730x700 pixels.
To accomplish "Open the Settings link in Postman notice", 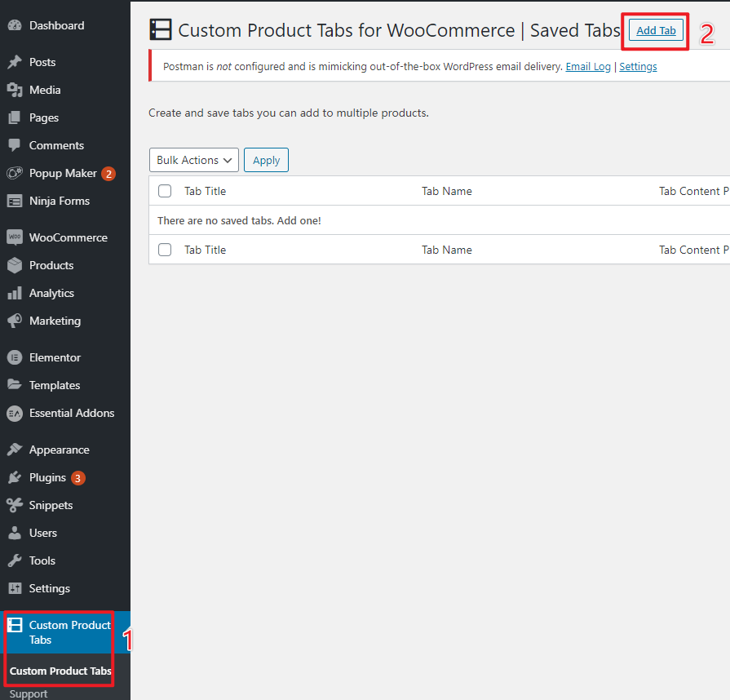I will (638, 67).
